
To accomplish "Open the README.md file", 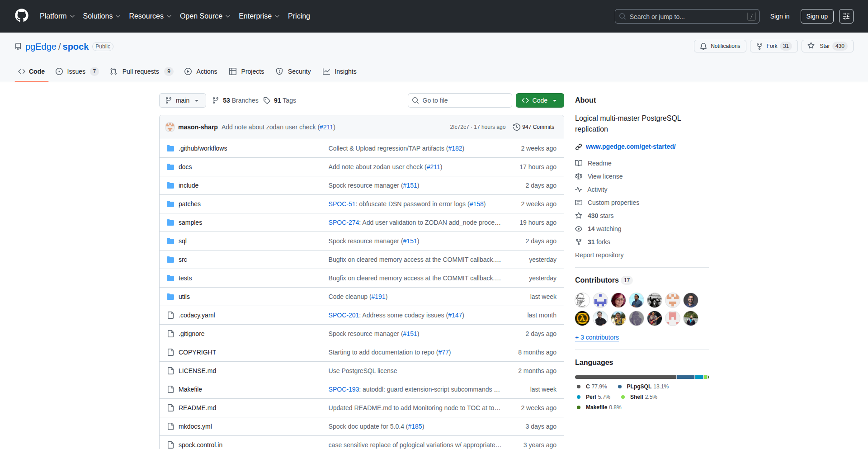I will coord(197,408).
